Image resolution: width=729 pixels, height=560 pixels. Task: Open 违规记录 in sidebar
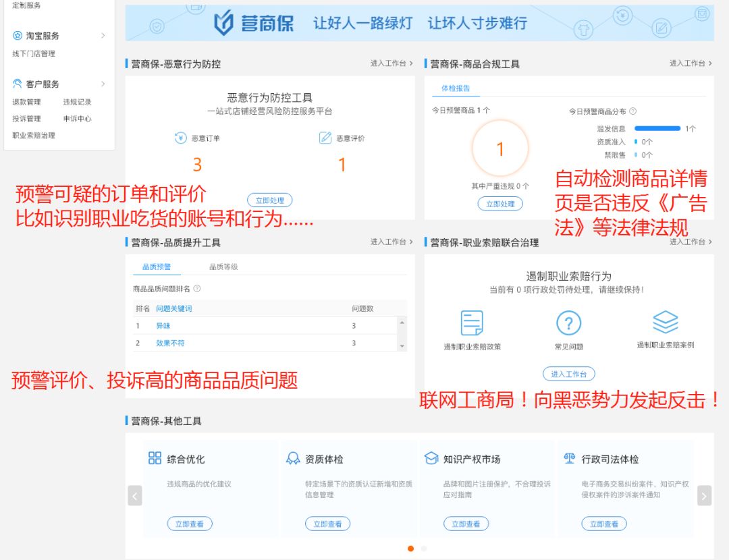(x=77, y=102)
